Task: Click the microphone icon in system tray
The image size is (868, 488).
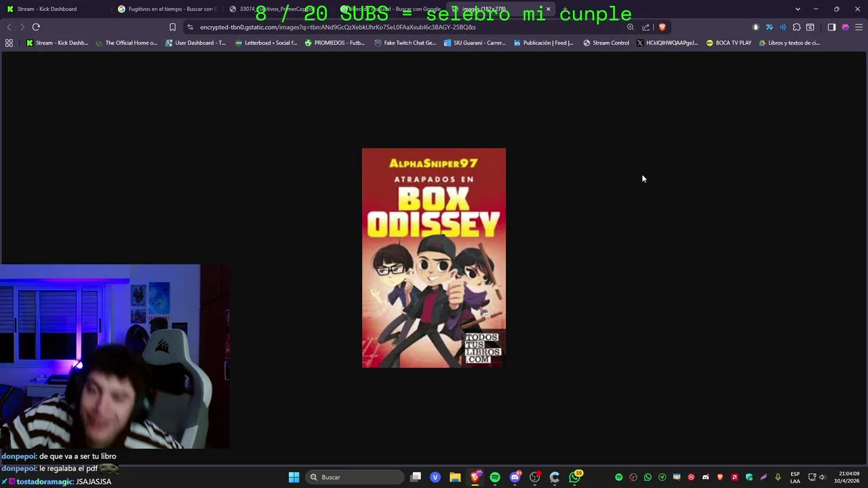Action: click(x=778, y=477)
